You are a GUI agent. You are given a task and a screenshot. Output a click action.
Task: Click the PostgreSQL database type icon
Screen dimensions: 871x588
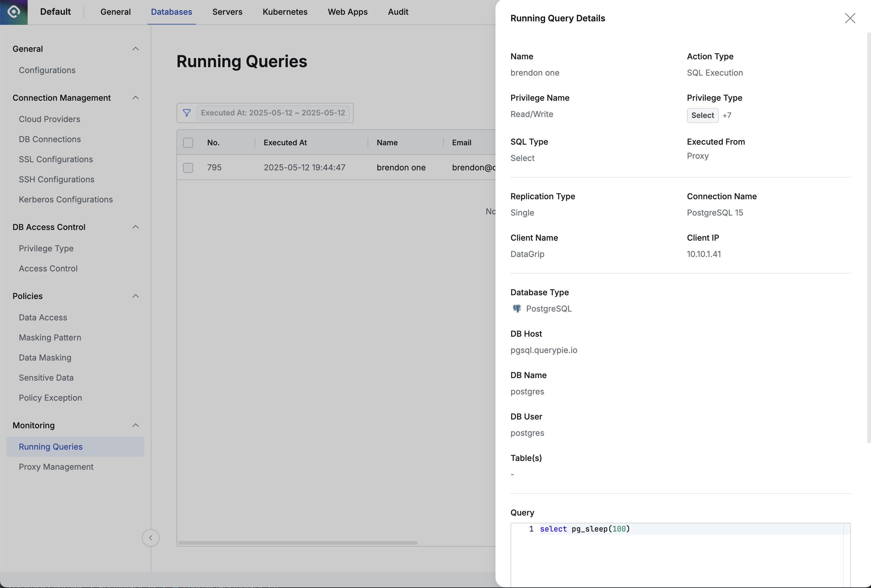coord(517,309)
